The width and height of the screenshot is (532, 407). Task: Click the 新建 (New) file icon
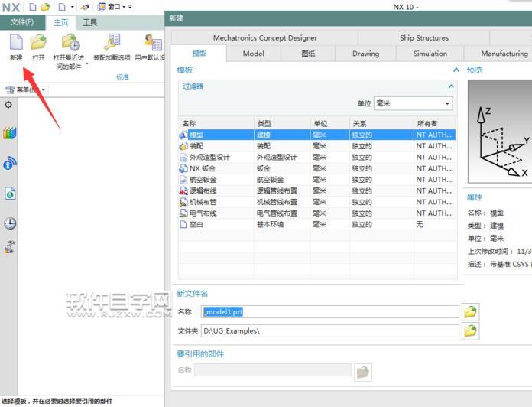click(16, 43)
